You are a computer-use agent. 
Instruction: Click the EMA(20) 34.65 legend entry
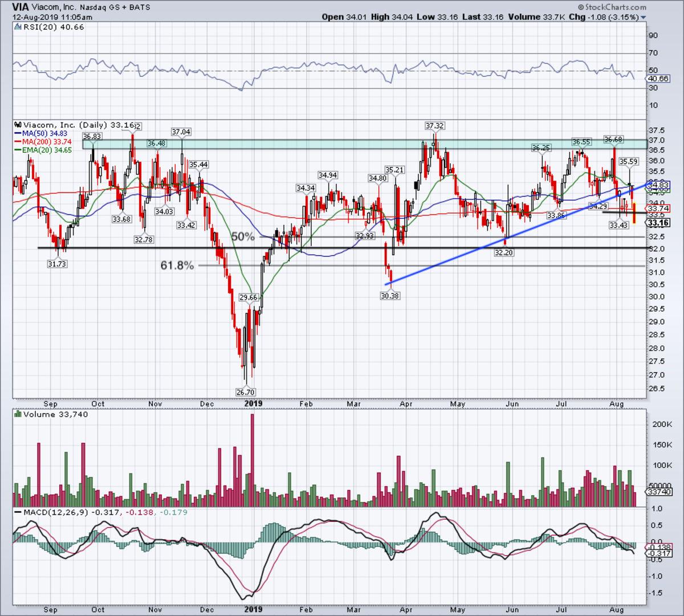(x=43, y=149)
